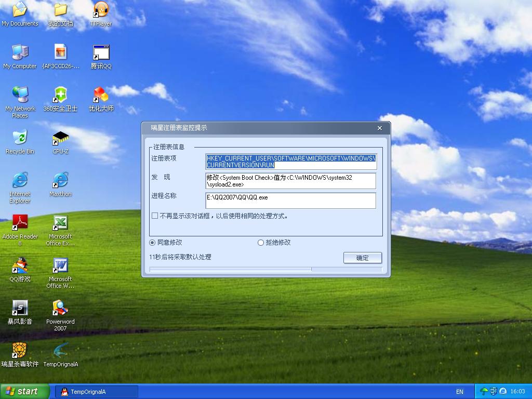This screenshot has height=399, width=532.
Task: Select the TempOrignalA desktop icon
Action: (x=60, y=355)
